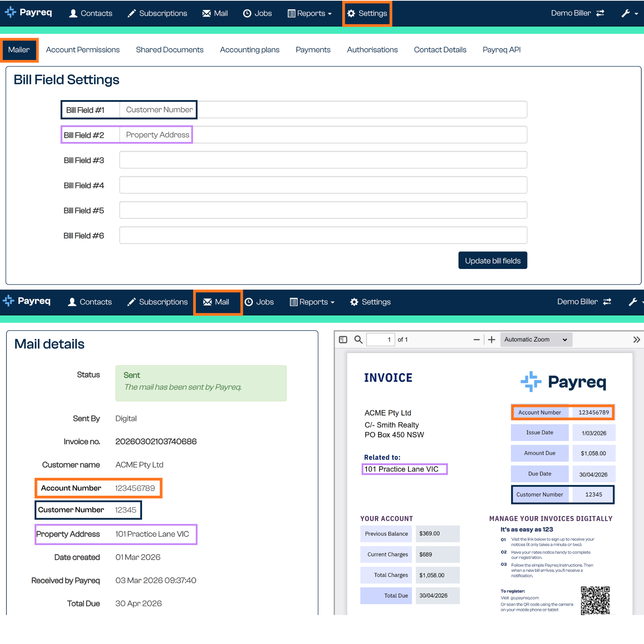Click the Payreq logo above Mail details
The height and width of the screenshot is (644, 644).
pos(26,301)
